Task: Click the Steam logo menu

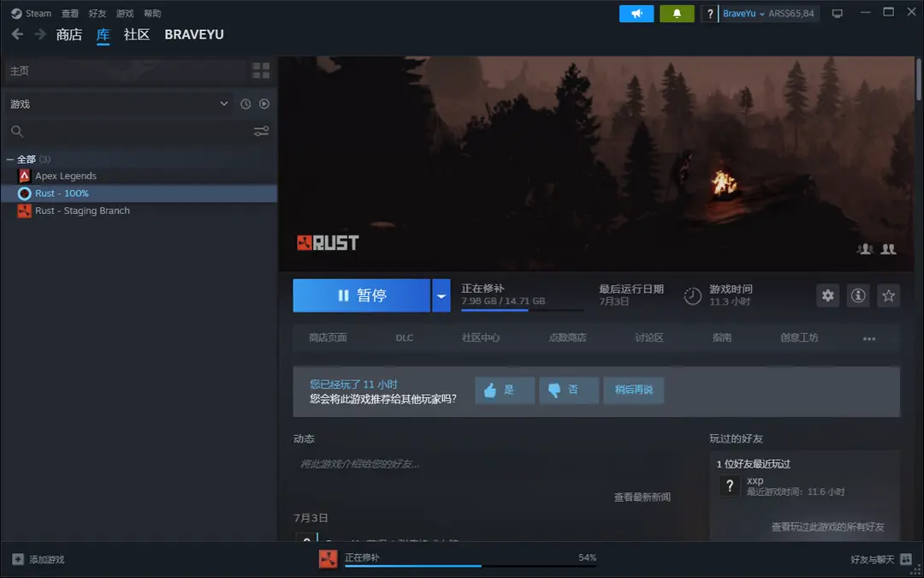Action: point(16,13)
